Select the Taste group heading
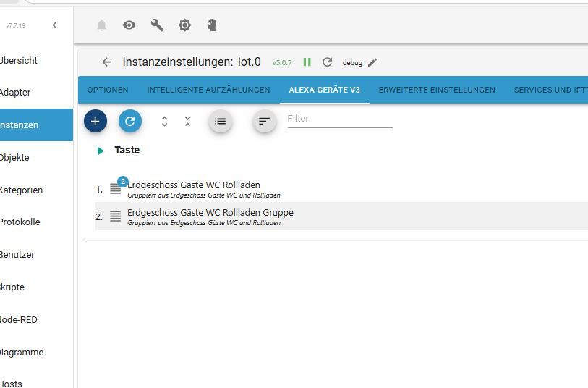The width and height of the screenshot is (588, 388). click(127, 150)
